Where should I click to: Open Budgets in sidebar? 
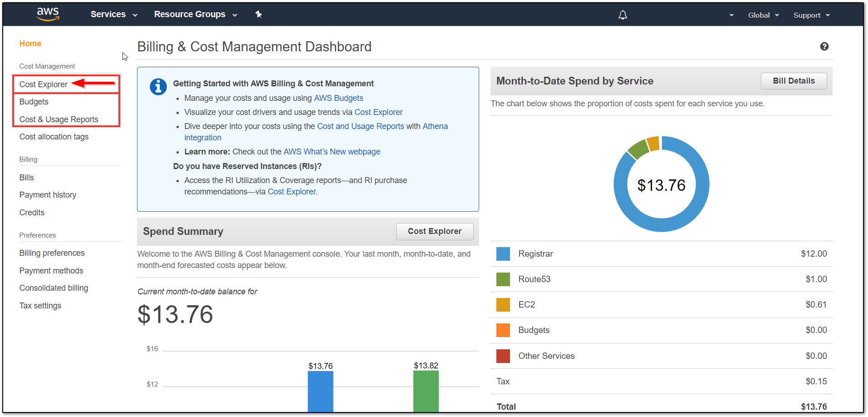[34, 102]
